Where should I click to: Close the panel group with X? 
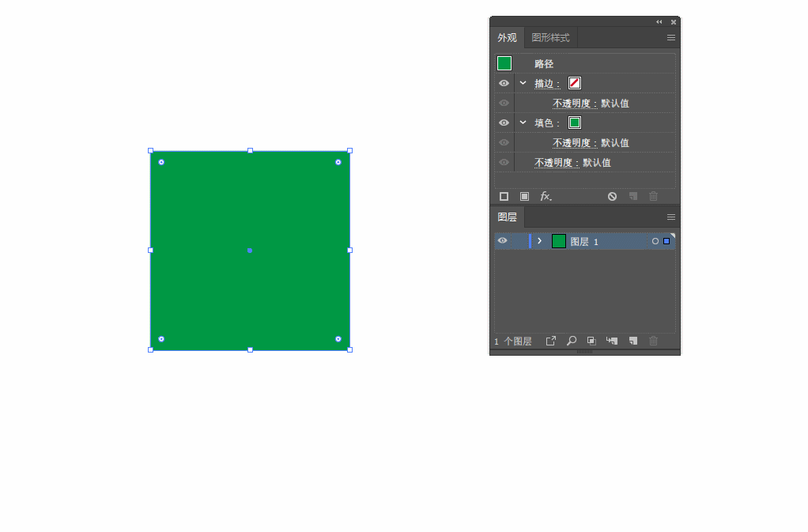tap(674, 22)
